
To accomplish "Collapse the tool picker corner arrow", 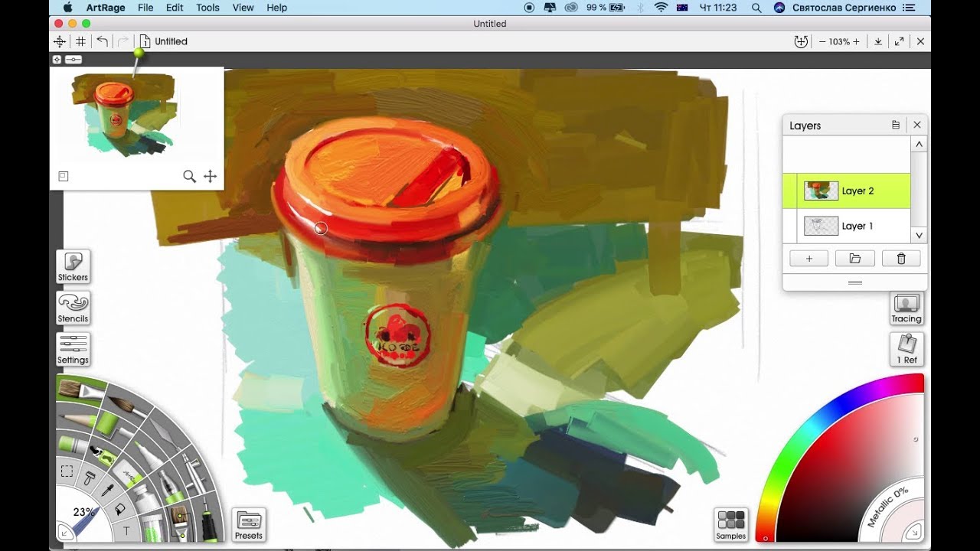I will (x=64, y=531).
